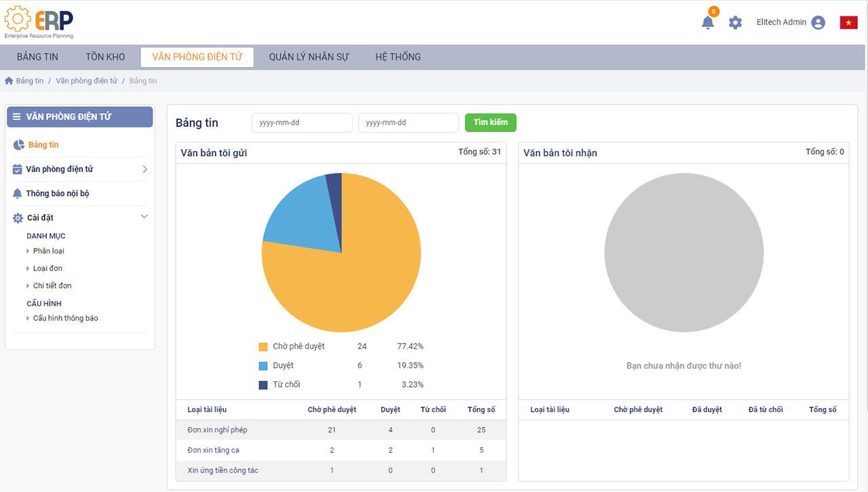
Task: Click the arrow next to Cấu hình thông báo
Action: click(28, 319)
